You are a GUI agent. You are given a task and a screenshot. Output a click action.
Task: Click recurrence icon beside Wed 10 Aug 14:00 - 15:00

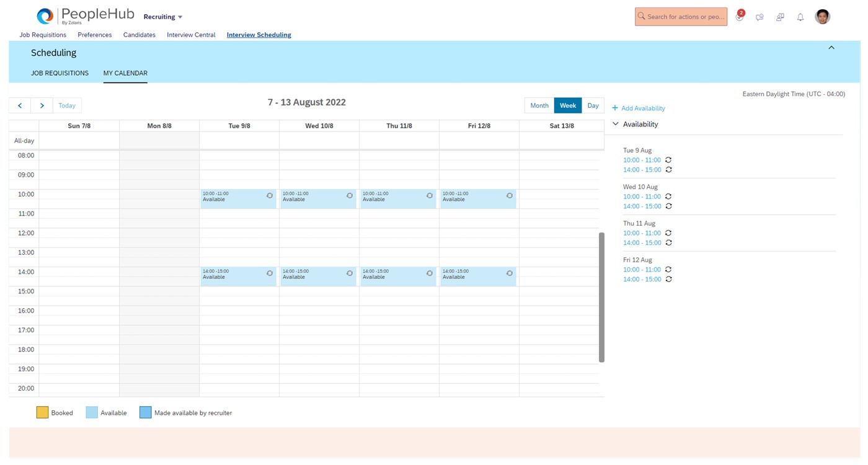pyautogui.click(x=668, y=206)
